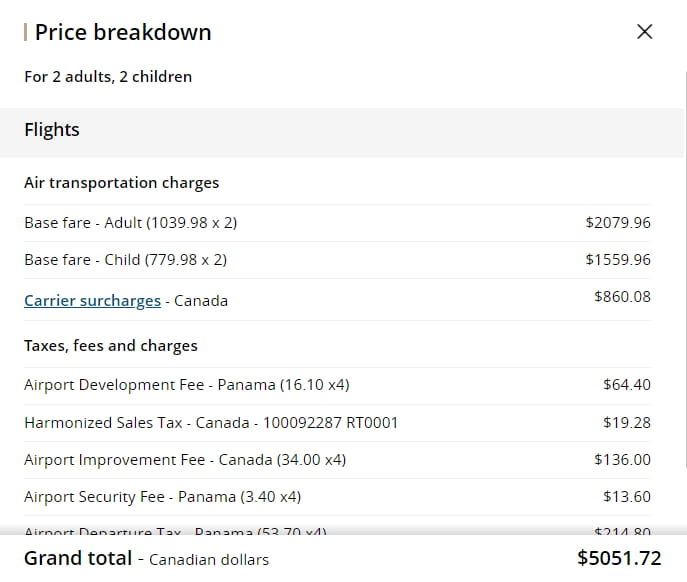This screenshot has width=687, height=582.
Task: Click the $64.40 development fee amount
Action: pos(627,385)
